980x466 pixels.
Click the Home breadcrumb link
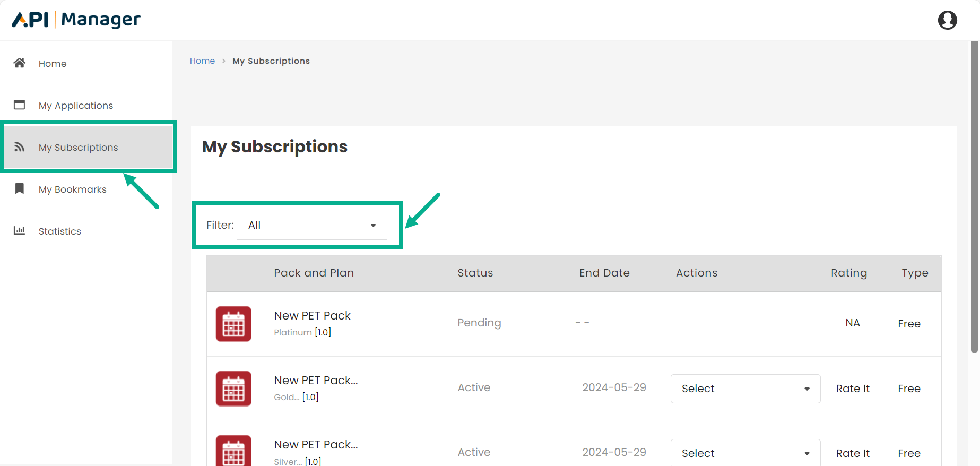202,61
